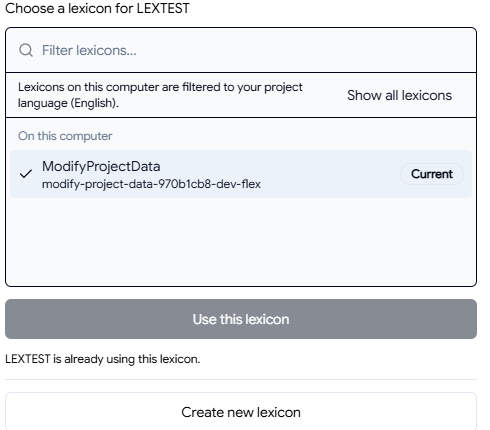Click the word LEXTEST in the heading
This screenshot has width=490, height=430.
(163, 8)
